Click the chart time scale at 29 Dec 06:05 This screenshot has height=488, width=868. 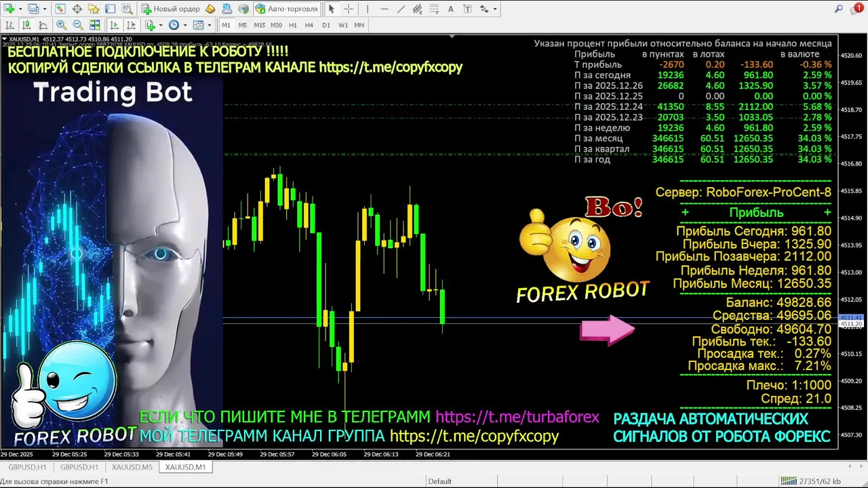point(330,454)
